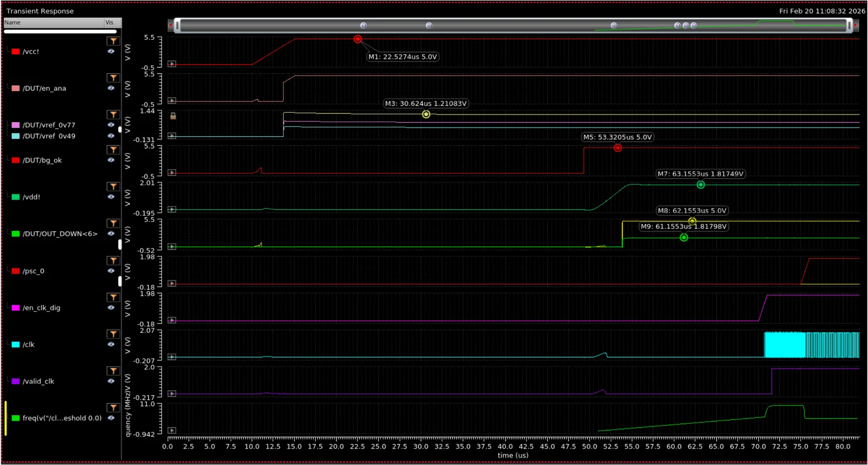Hide the /DUT/vref_0v49 trace
This screenshot has height=465, width=868.
click(x=111, y=136)
